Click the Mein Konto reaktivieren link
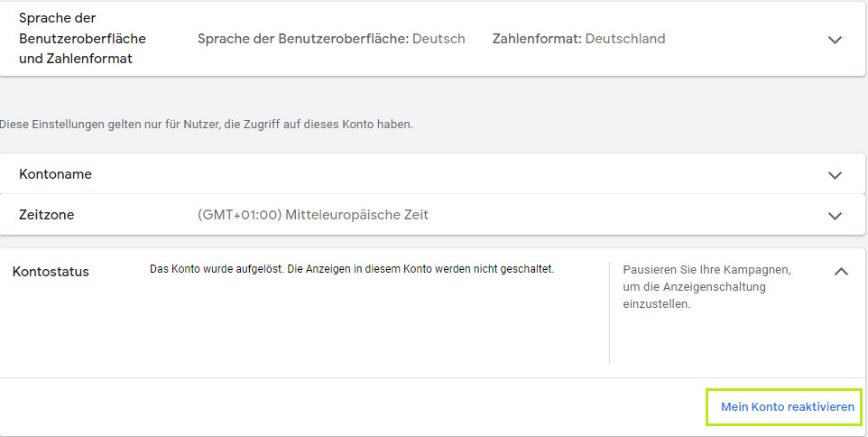 pyautogui.click(x=787, y=407)
